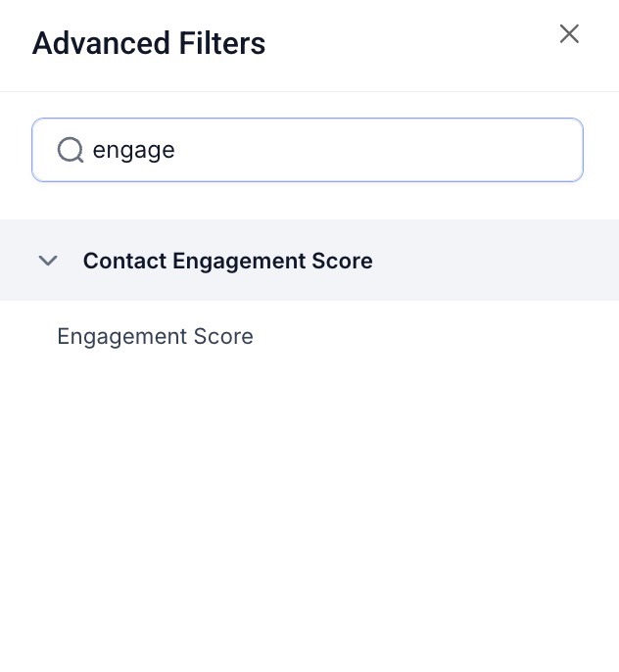This screenshot has width=619, height=672.
Task: Select the Engagement Score filter
Action: pos(155,337)
